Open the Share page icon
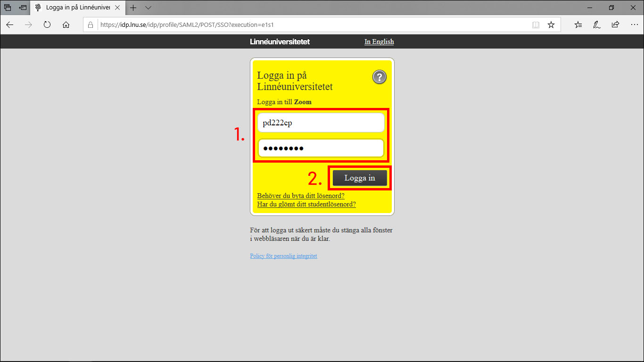 (615, 25)
